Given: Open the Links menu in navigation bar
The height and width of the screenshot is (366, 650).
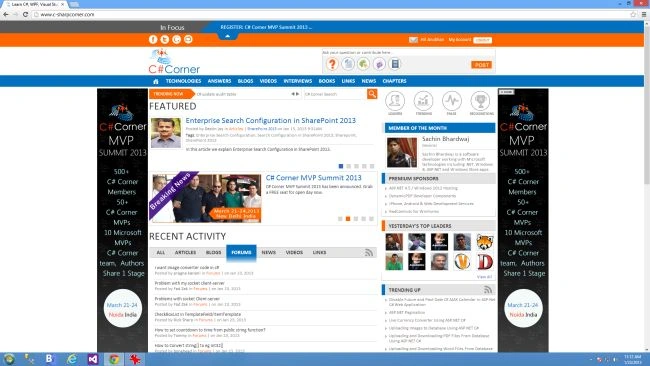Looking at the screenshot, I should tap(348, 81).
